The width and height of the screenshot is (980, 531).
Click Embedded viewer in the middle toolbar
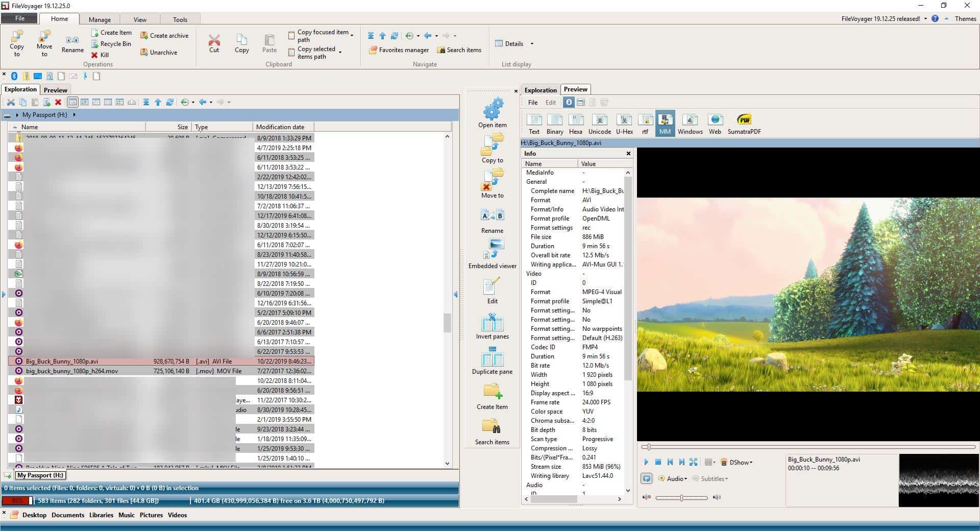[493, 254]
